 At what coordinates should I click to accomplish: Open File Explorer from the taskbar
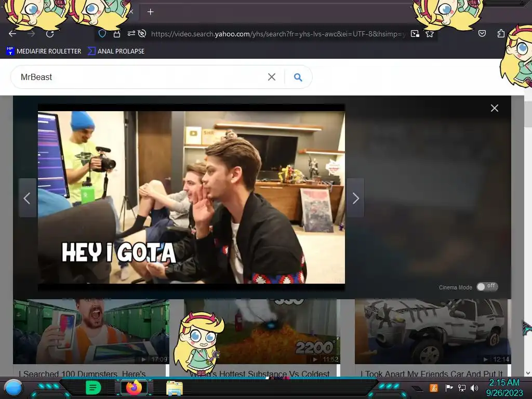coord(175,388)
